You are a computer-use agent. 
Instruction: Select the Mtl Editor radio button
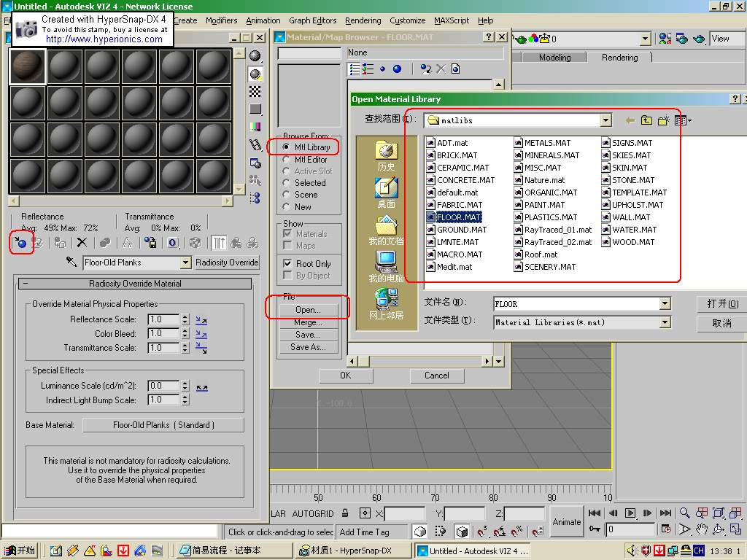pyautogui.click(x=286, y=159)
